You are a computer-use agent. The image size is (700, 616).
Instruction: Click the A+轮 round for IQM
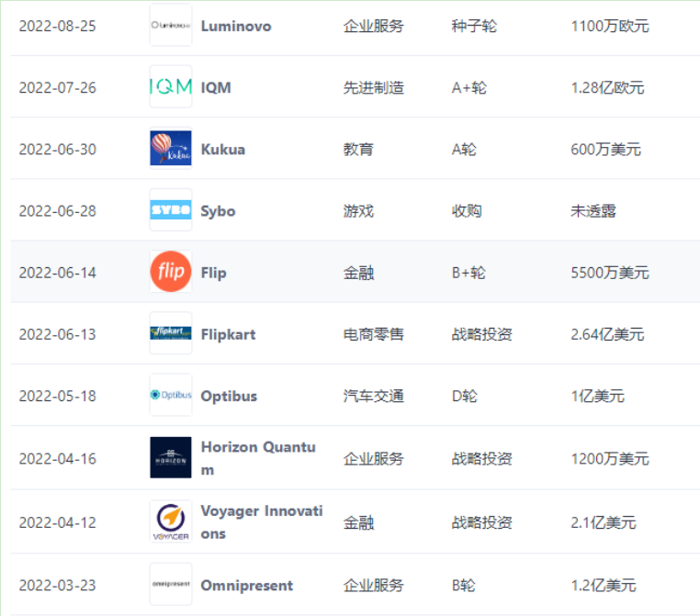click(x=469, y=87)
